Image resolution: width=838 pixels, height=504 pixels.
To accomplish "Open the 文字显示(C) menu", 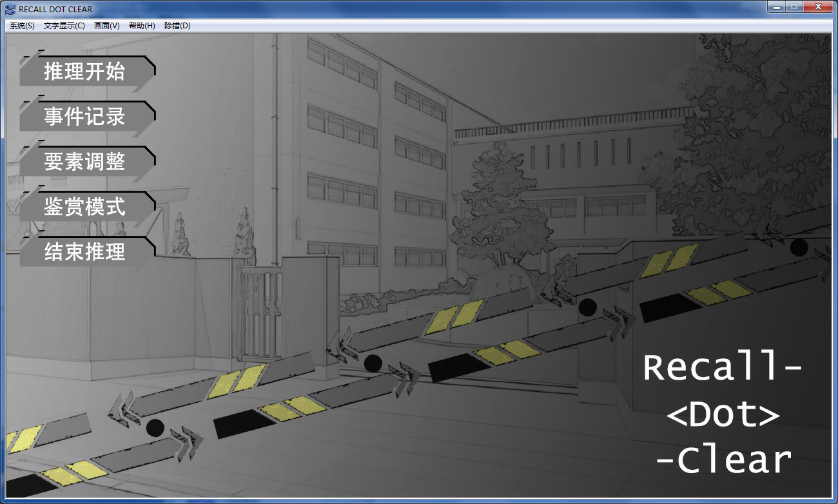I will click(64, 26).
